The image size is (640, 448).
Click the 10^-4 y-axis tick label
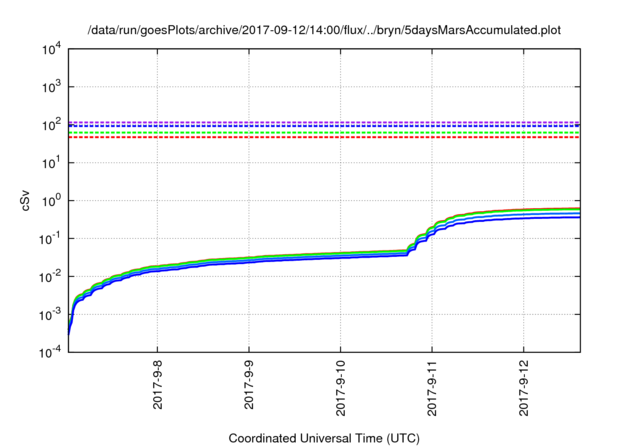[50, 352]
